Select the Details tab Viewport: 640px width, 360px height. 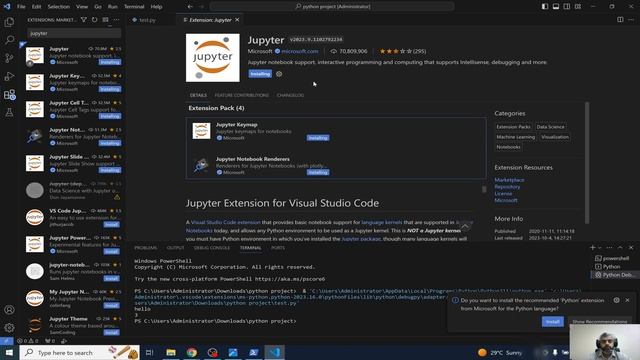198,95
